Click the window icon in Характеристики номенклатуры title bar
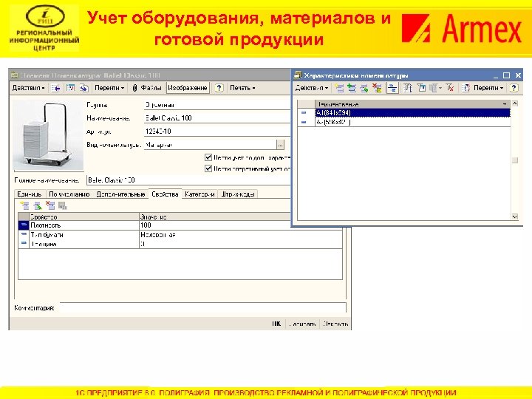This screenshot has width=532, height=399. point(298,75)
